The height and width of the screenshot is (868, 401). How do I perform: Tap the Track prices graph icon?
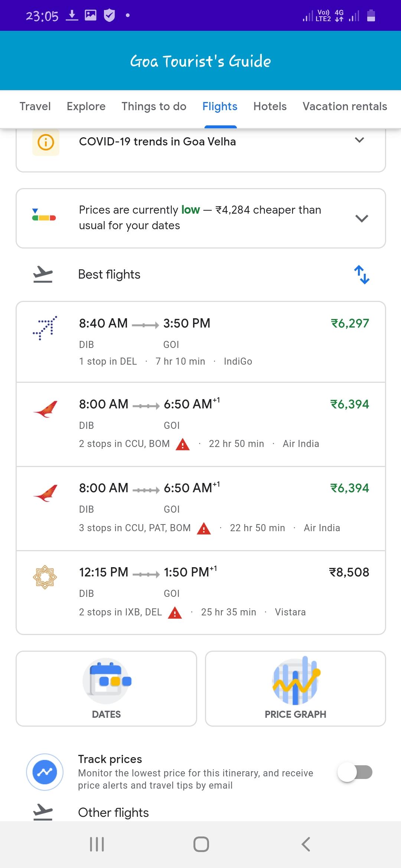45,772
